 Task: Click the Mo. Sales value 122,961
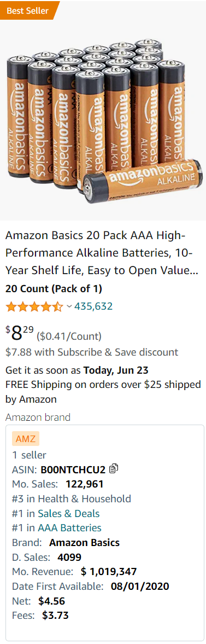85,484
